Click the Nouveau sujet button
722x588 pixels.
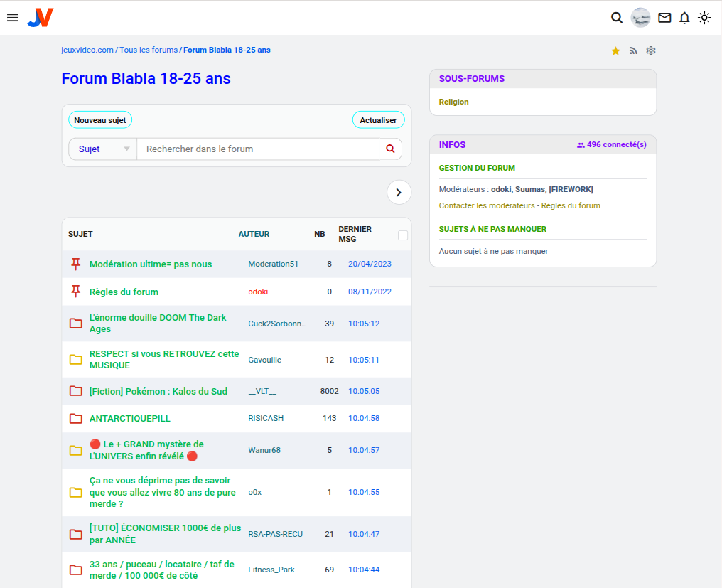click(100, 120)
